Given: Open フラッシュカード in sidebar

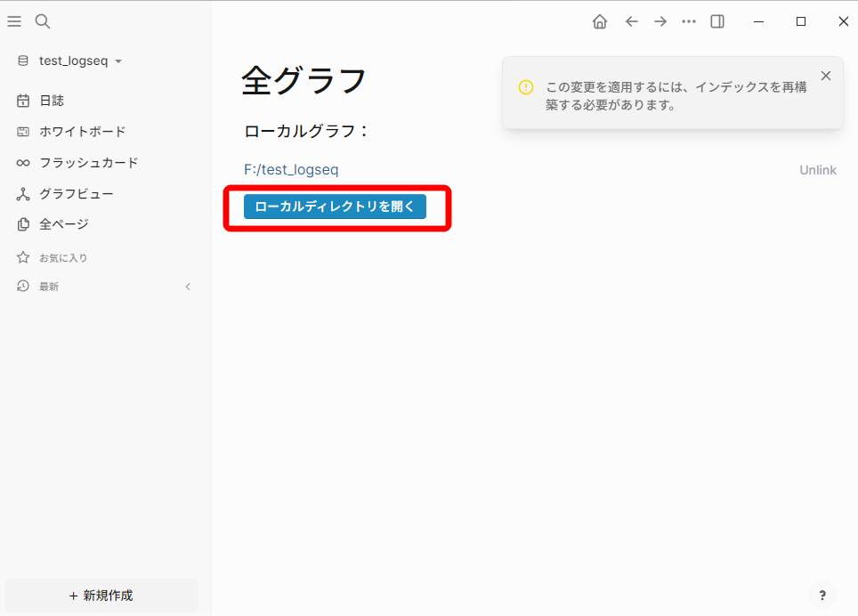Looking at the screenshot, I should tap(89, 163).
